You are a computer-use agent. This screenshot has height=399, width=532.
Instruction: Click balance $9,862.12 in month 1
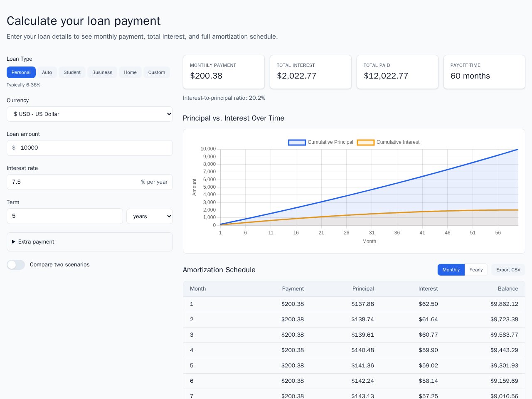[x=504, y=304]
